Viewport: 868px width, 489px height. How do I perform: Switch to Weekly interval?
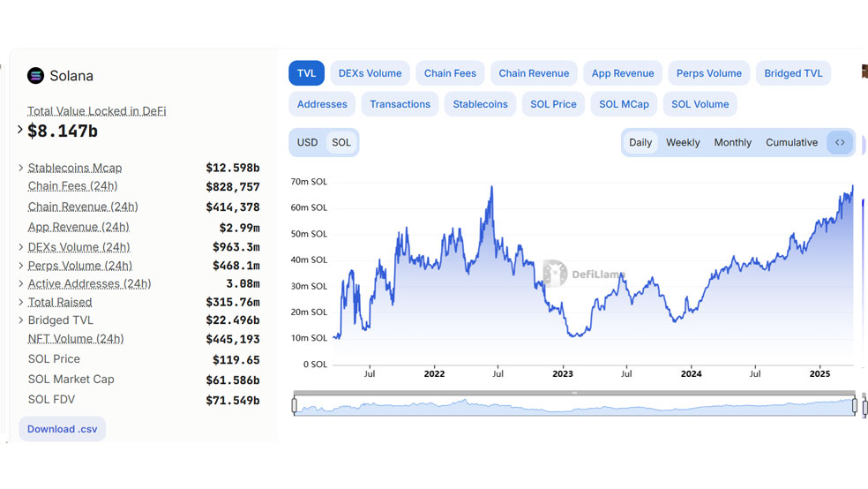click(683, 142)
